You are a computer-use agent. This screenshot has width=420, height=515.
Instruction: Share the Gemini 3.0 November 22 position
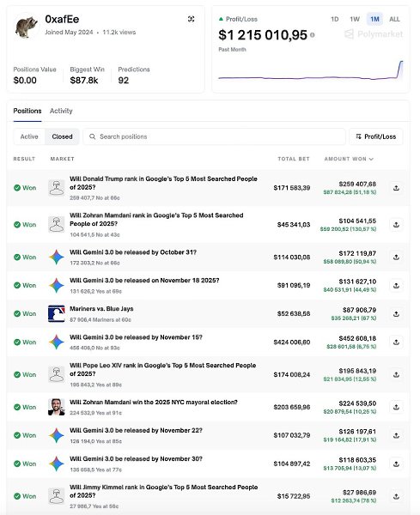[x=396, y=435]
